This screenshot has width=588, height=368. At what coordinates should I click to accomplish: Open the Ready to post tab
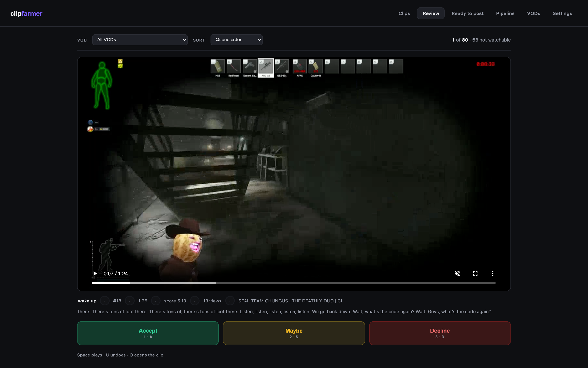click(467, 13)
